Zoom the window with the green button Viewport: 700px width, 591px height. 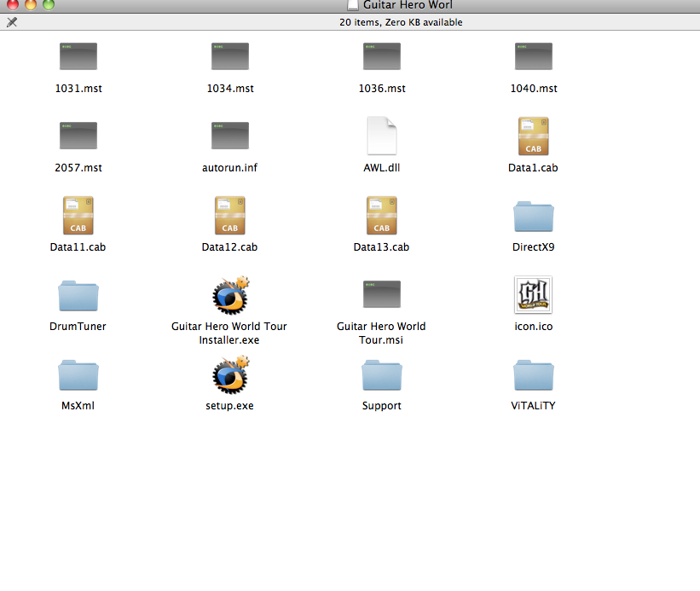coord(49,4)
